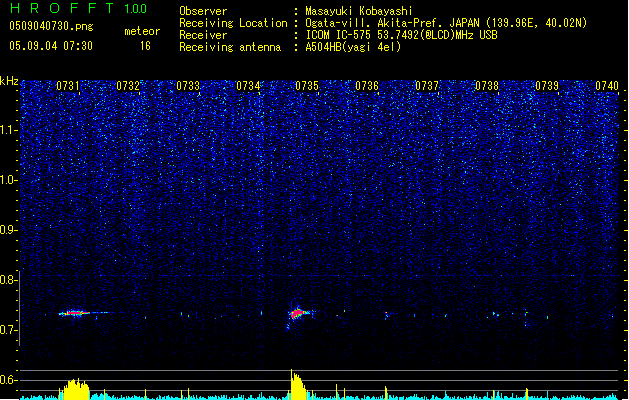Click the 0.8 kHz axis label

tap(7, 280)
